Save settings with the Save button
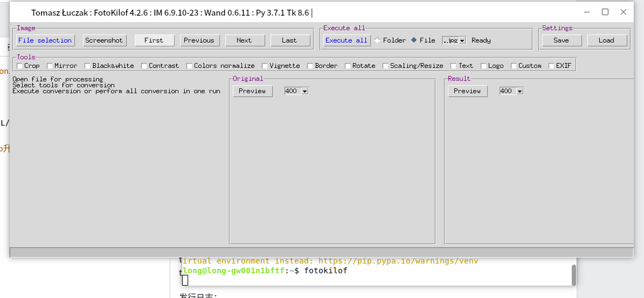The height and width of the screenshot is (298, 644). point(561,40)
